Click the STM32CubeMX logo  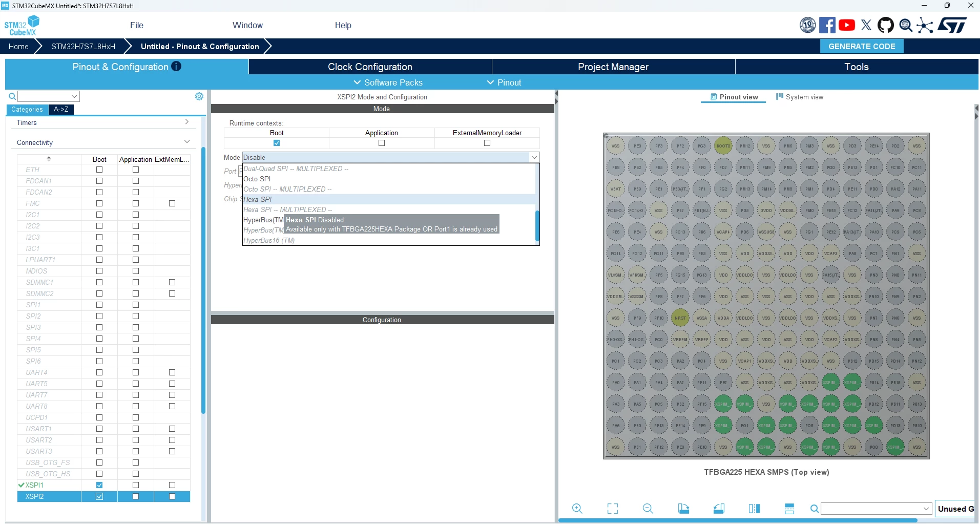[x=22, y=25]
